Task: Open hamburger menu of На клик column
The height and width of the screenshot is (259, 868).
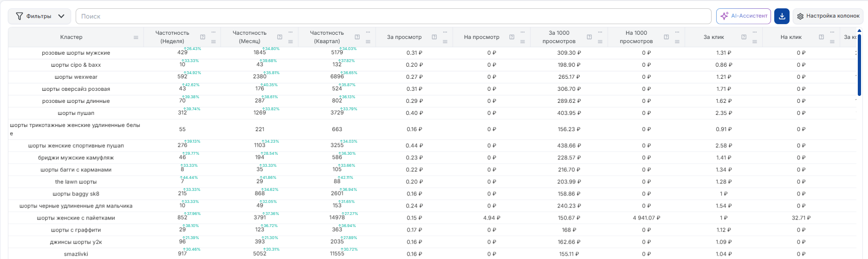Action: tap(832, 42)
